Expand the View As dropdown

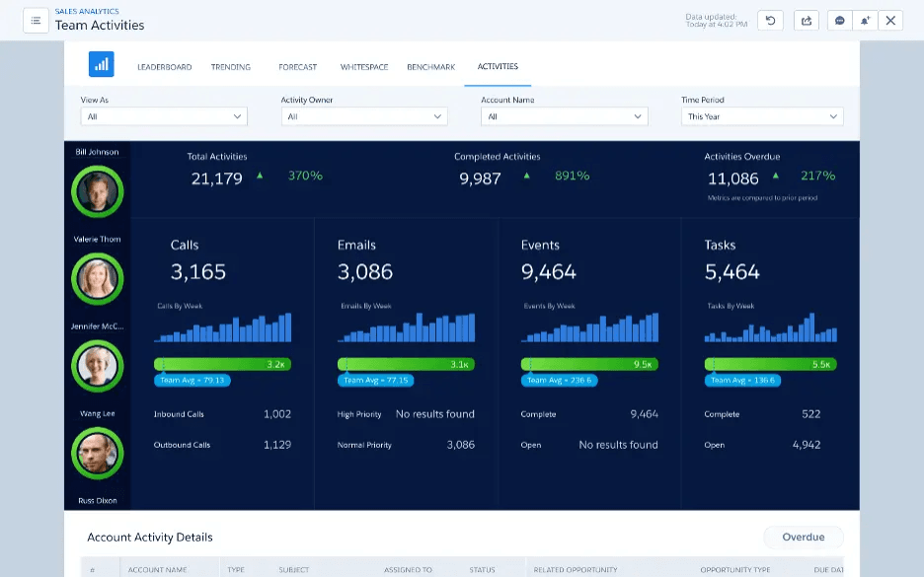point(164,116)
